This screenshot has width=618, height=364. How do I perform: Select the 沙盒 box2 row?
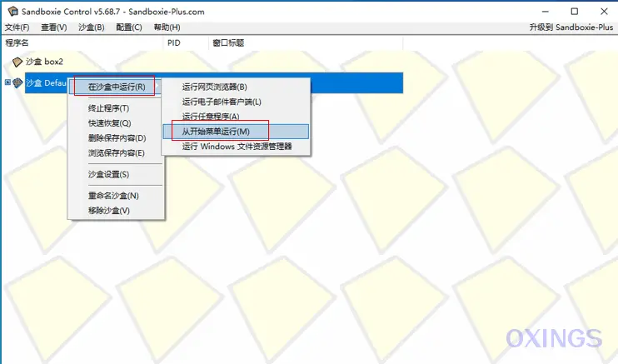[44, 62]
